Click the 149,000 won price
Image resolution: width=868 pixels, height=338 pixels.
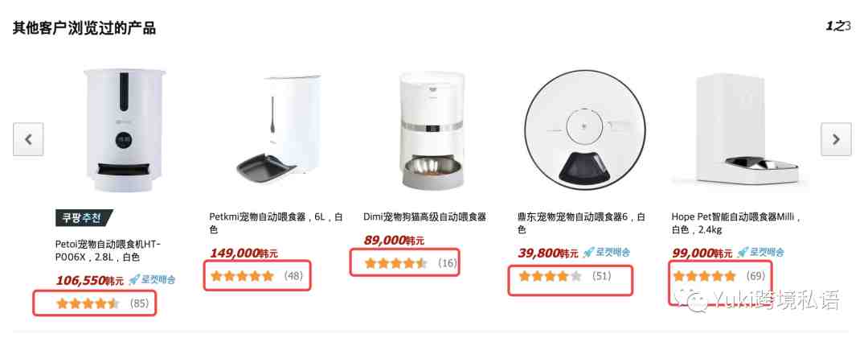coord(244,253)
